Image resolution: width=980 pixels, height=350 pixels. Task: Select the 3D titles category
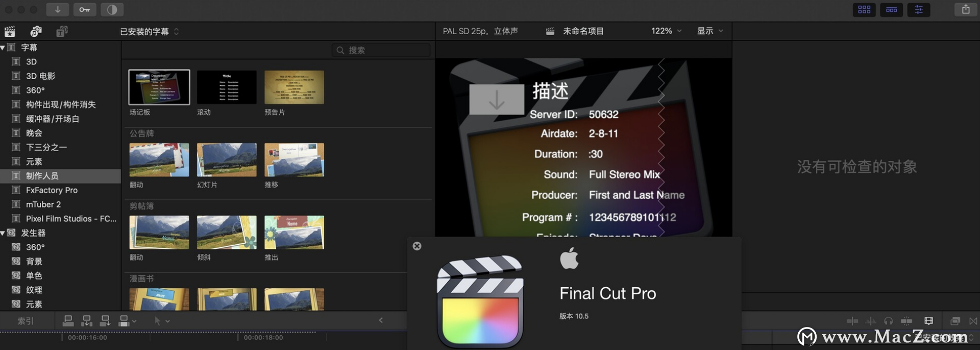pyautogui.click(x=60, y=62)
